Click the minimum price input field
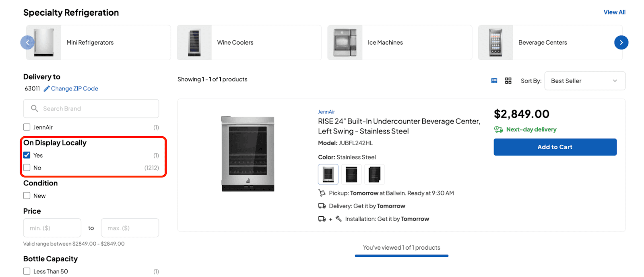The width and height of the screenshot is (644, 277). click(x=52, y=228)
